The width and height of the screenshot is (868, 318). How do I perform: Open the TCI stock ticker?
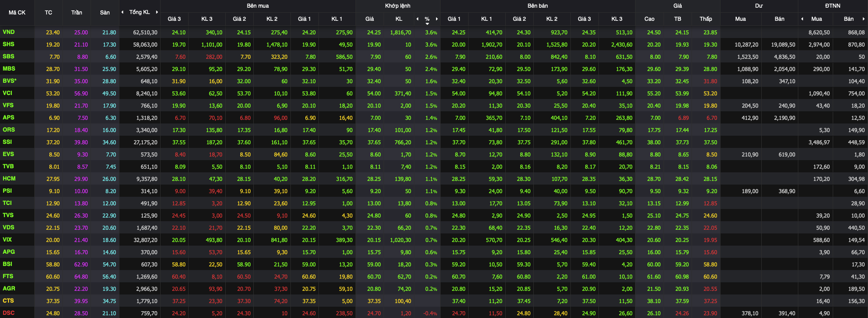7,203
